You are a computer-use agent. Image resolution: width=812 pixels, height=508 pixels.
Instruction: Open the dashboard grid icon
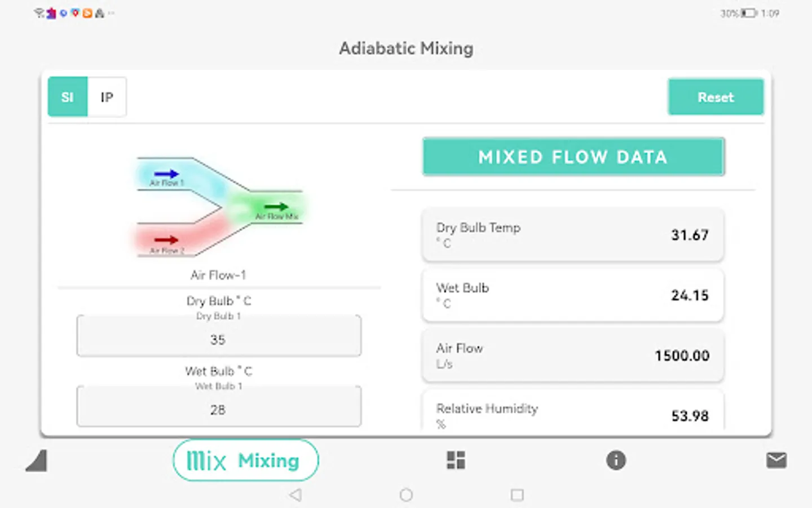coord(456,461)
